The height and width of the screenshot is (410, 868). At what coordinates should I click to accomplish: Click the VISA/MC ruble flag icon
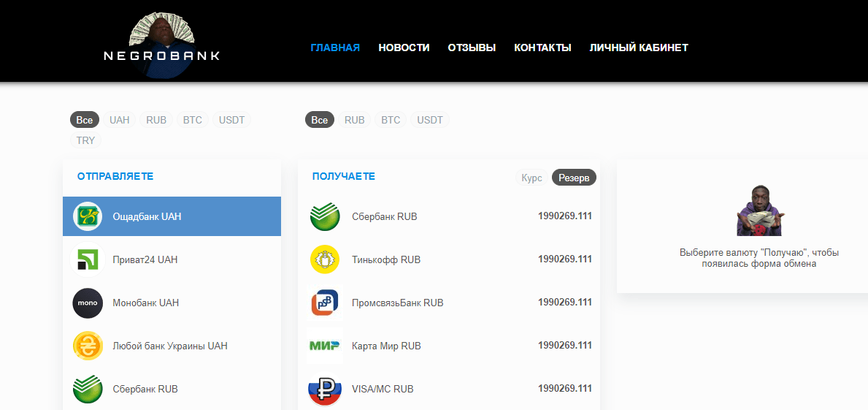click(x=325, y=389)
